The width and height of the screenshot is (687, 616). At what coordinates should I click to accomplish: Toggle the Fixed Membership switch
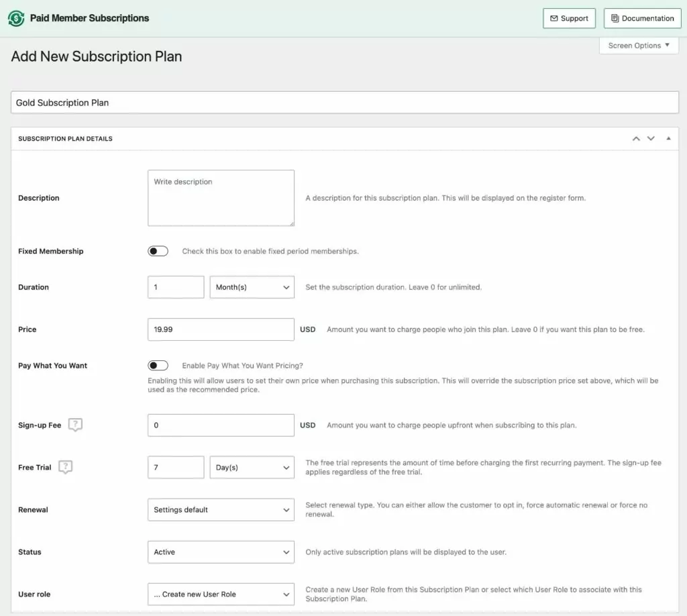click(x=158, y=251)
